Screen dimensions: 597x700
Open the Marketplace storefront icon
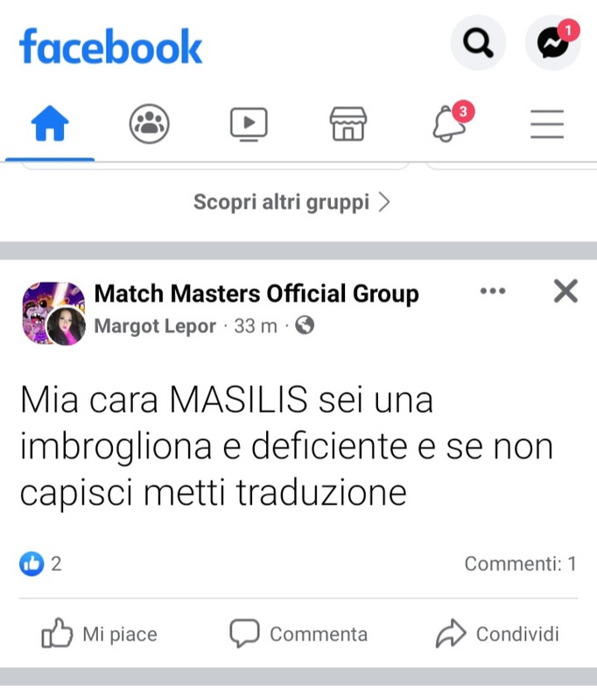coord(348,123)
